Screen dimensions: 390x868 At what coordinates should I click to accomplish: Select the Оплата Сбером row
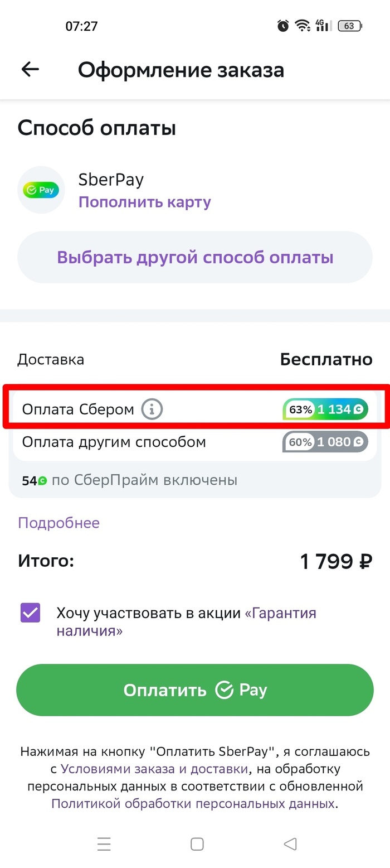(78, 409)
